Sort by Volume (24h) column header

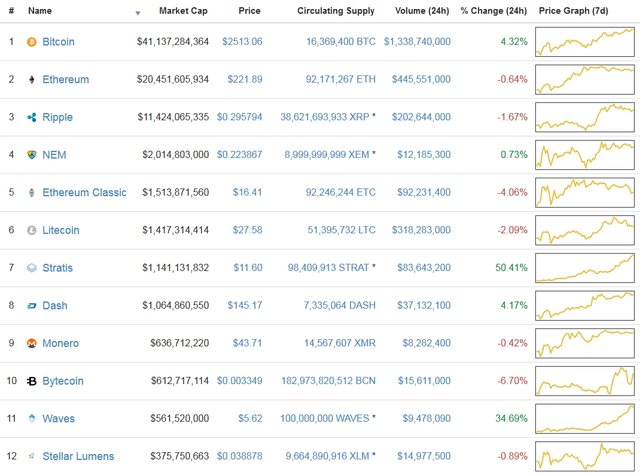pos(422,11)
